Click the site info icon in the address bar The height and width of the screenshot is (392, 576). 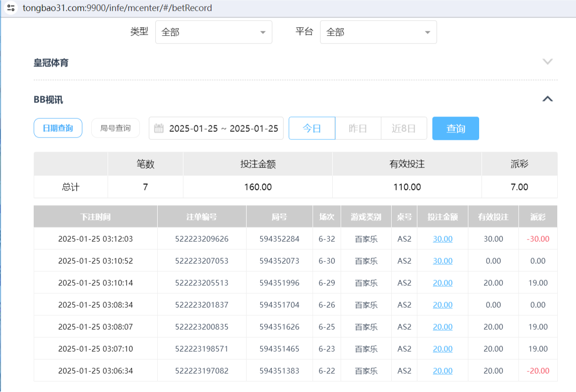(13, 8)
